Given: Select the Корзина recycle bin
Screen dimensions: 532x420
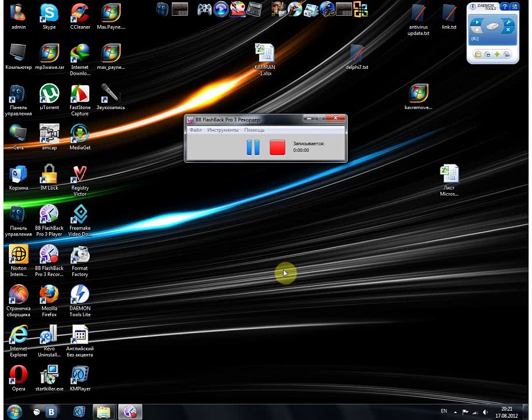Looking at the screenshot, I should [18, 177].
